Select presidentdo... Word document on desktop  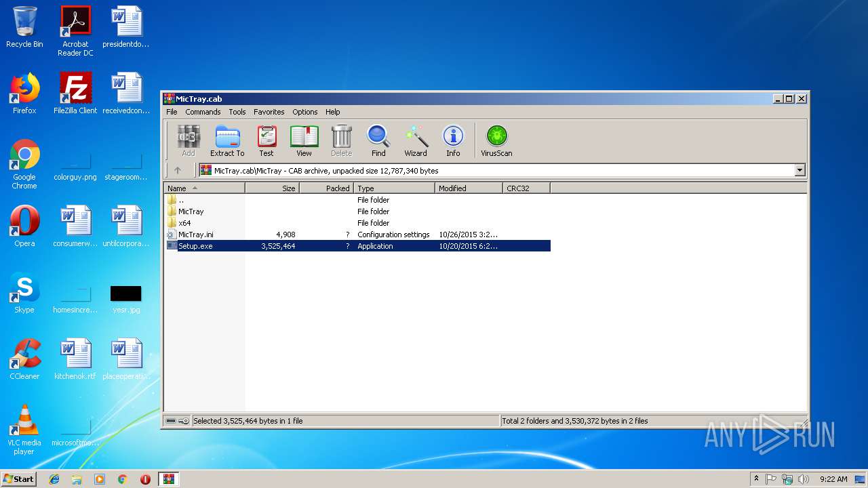(x=126, y=28)
